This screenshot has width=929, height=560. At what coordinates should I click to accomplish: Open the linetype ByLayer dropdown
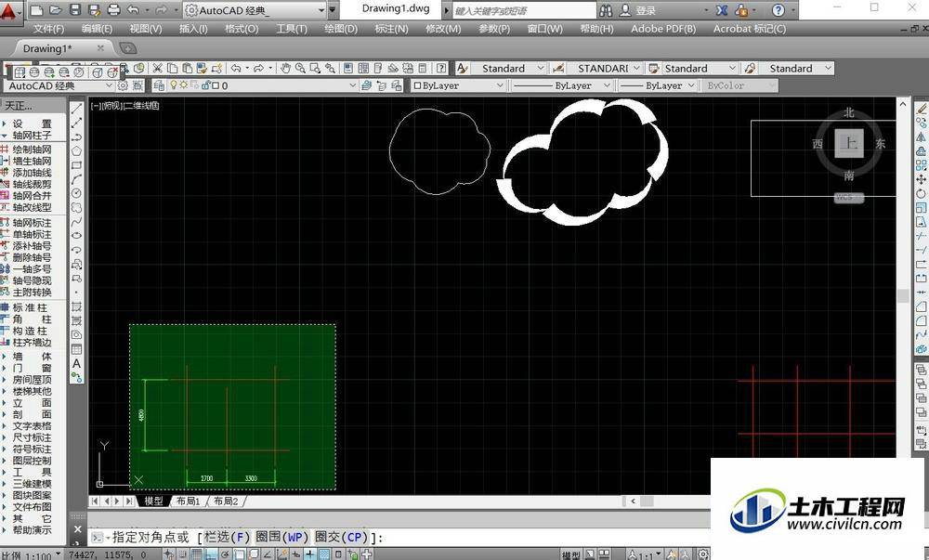tap(560, 85)
